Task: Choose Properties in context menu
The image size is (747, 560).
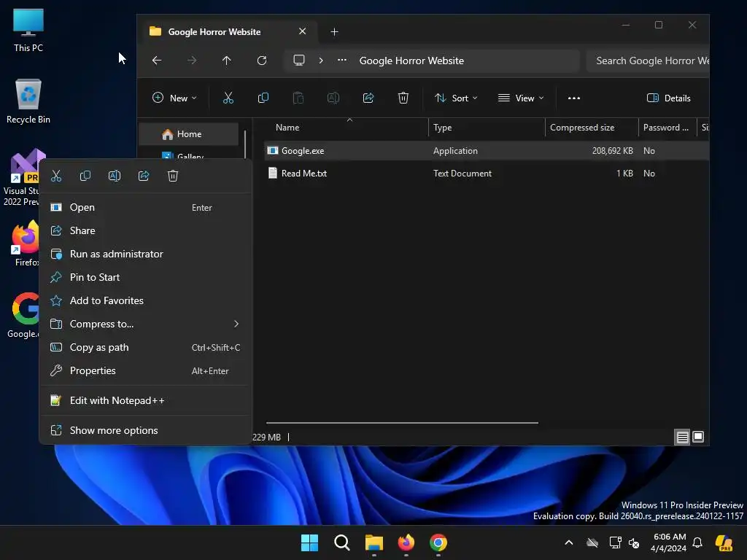Action: [145, 370]
